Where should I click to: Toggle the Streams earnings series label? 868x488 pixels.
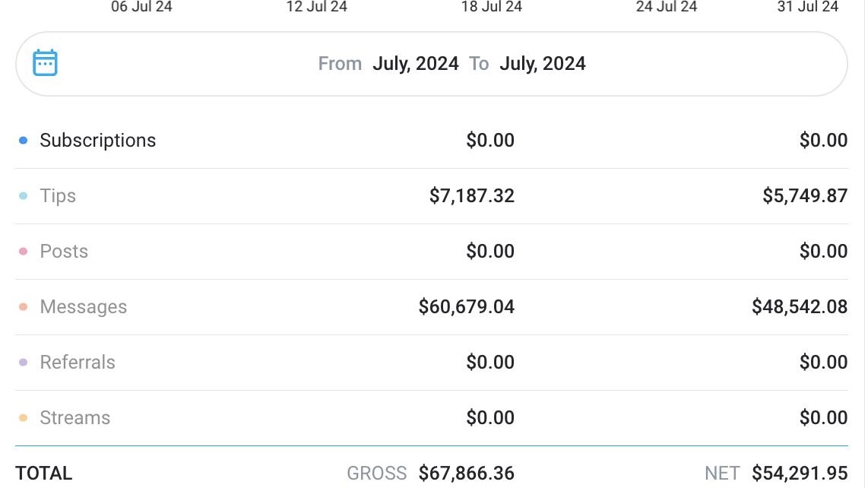(x=75, y=418)
